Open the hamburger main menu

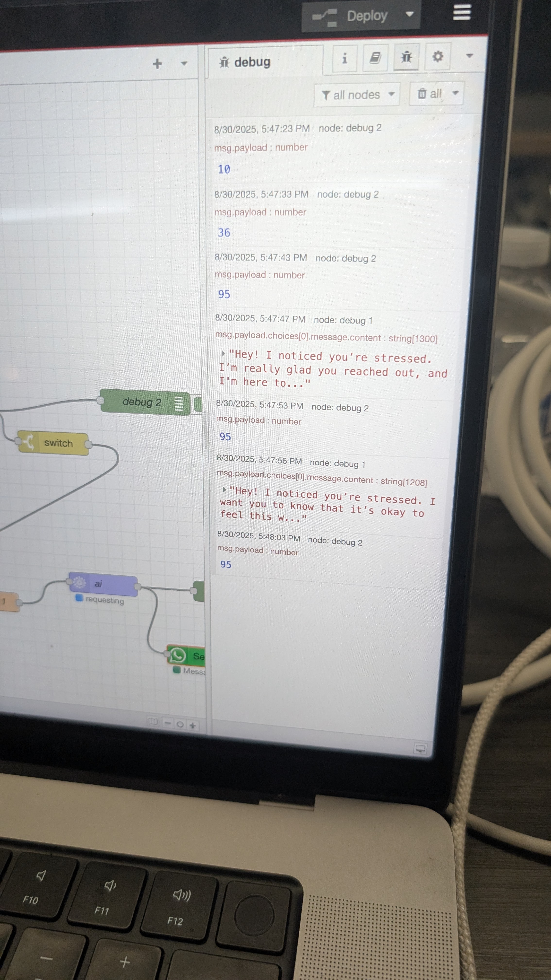point(462,12)
